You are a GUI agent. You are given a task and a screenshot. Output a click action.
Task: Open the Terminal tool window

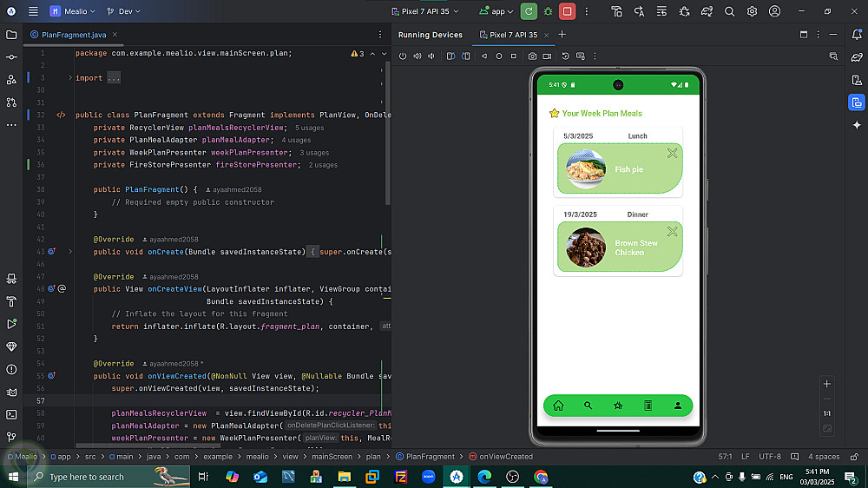(x=11, y=414)
